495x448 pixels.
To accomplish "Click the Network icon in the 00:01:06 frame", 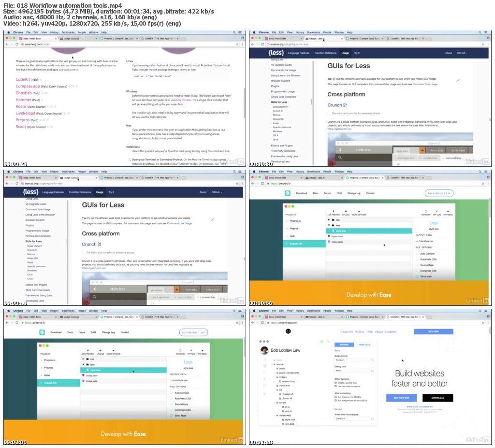I will point(180,350).
